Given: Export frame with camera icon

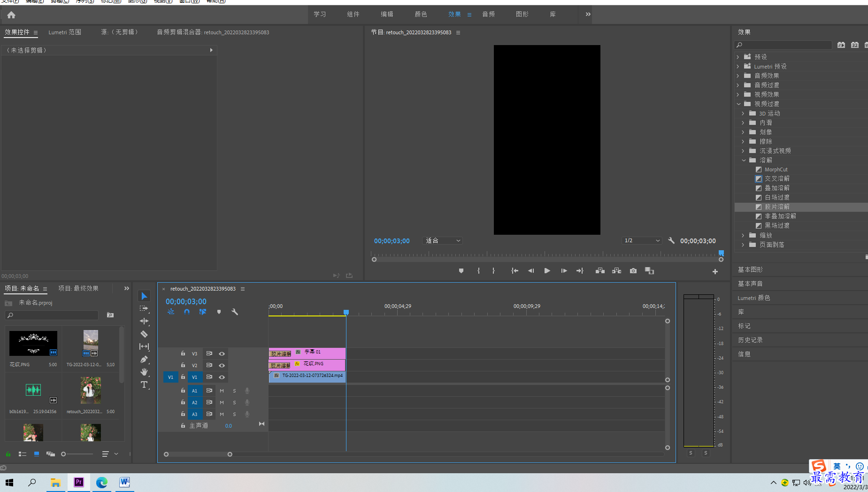Looking at the screenshot, I should 633,271.
